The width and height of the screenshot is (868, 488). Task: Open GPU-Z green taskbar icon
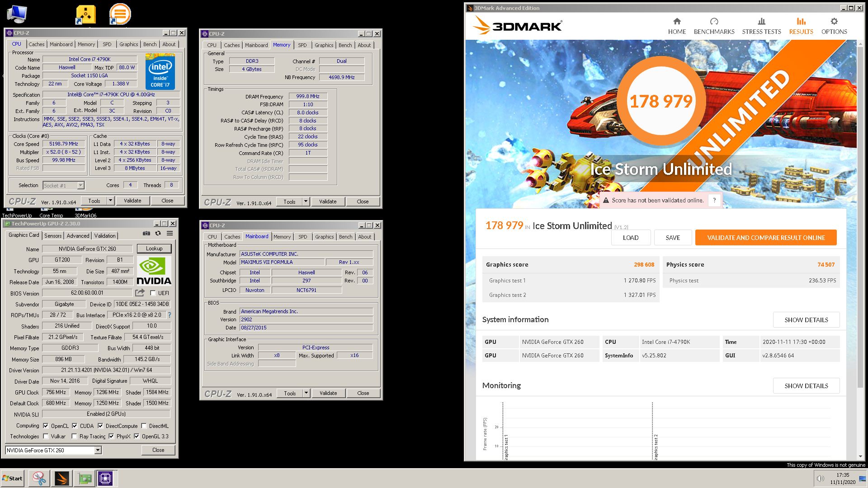[x=85, y=479]
